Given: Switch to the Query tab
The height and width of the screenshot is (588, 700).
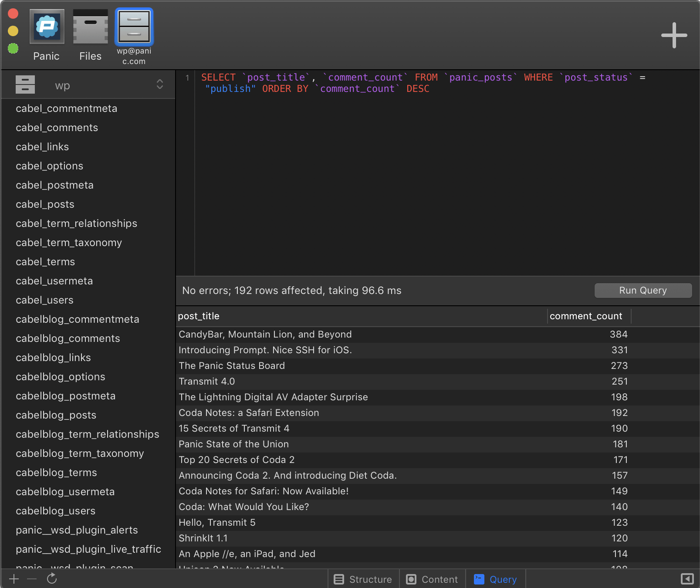Looking at the screenshot, I should 495,579.
